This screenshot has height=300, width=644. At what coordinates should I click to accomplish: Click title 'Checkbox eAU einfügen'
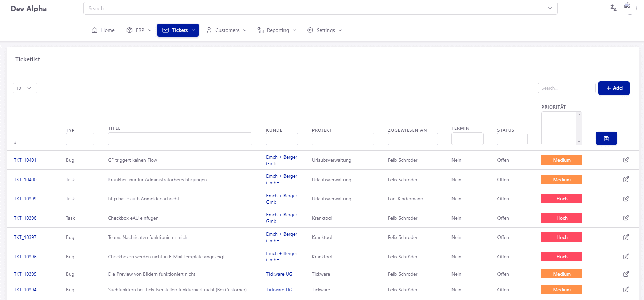point(133,218)
